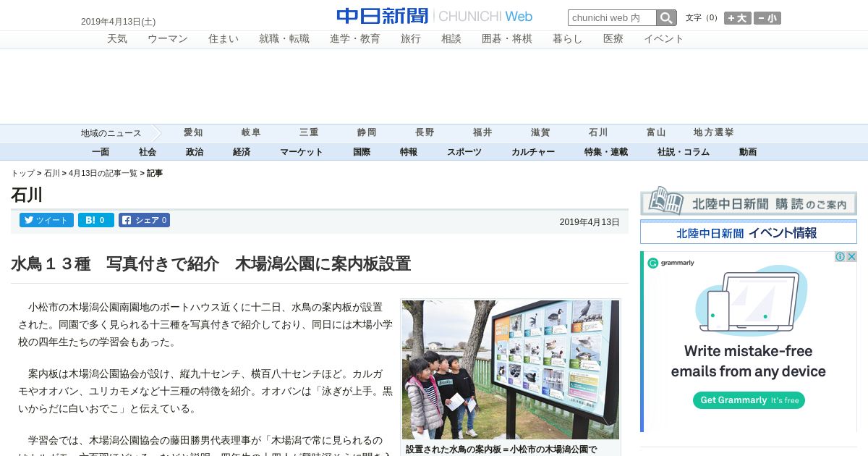Go to カルチャー section
This screenshot has width=868, height=456.
533,152
